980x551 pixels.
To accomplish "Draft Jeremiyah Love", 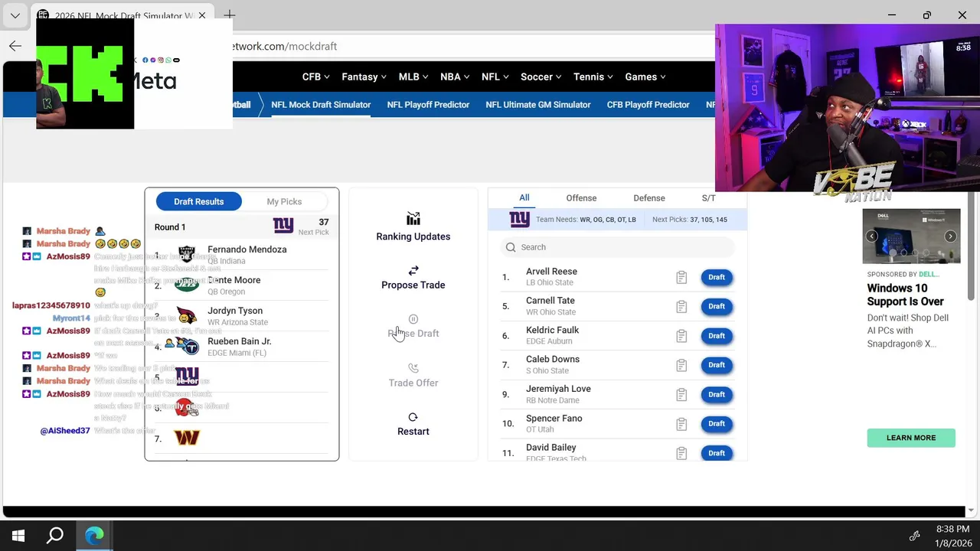I will pos(717,395).
